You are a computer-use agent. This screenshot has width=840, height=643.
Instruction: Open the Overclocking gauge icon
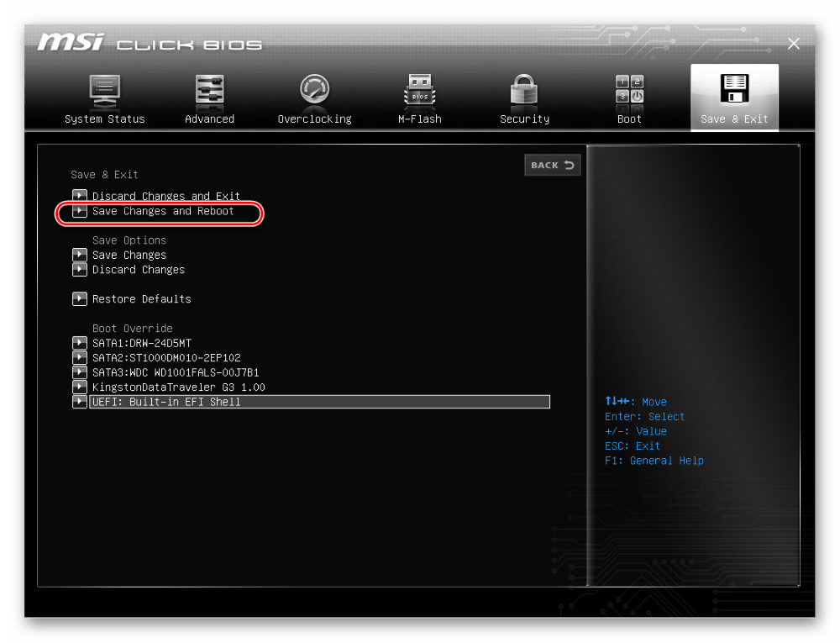(314, 90)
